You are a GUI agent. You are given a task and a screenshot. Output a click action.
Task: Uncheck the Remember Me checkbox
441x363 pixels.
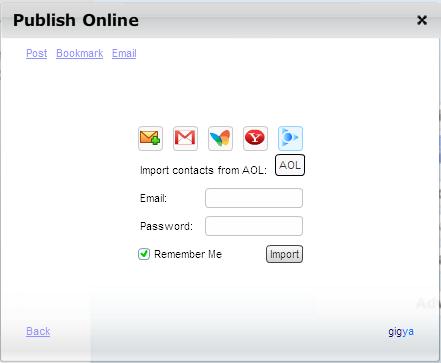pyautogui.click(x=144, y=254)
